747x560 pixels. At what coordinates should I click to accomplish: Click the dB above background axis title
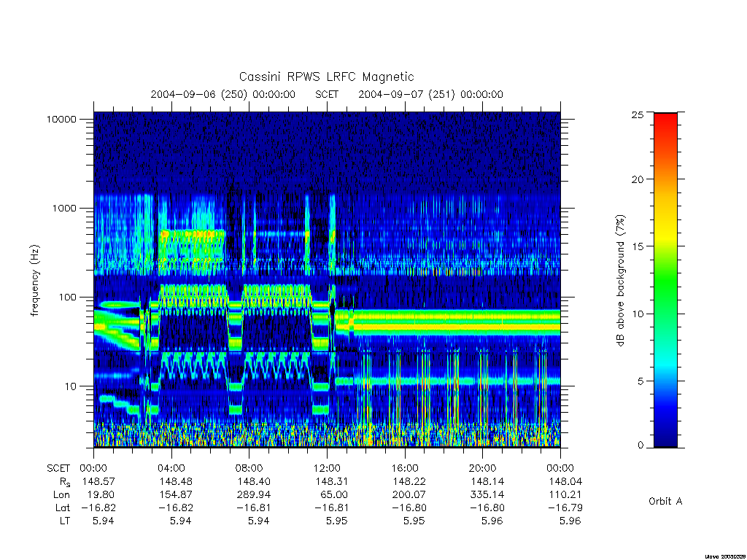(620, 281)
